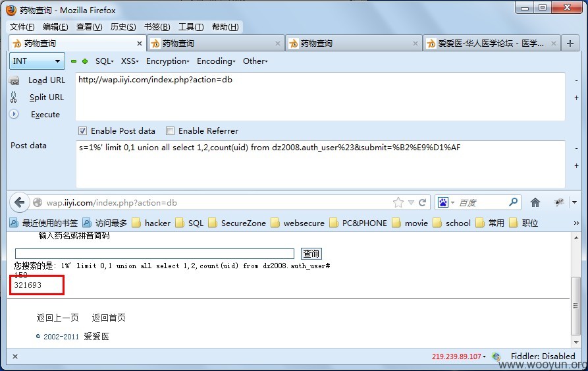Click the green minus icon in HackBar
Screen dimensions: 588x371
click(x=74, y=61)
